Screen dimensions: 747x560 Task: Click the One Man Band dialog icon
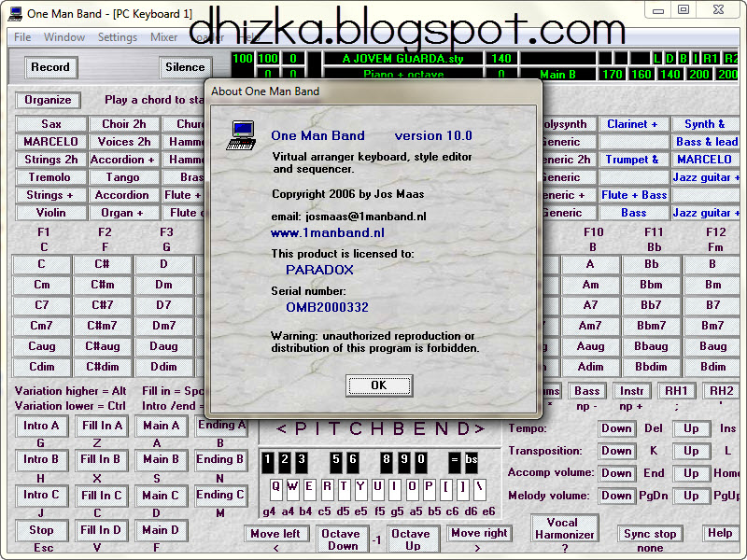click(241, 135)
